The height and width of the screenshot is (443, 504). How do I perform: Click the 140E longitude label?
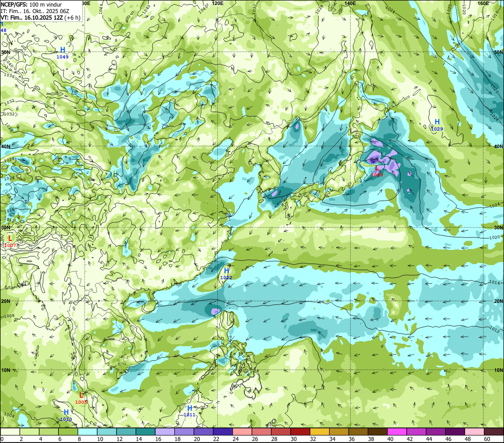click(350, 3)
